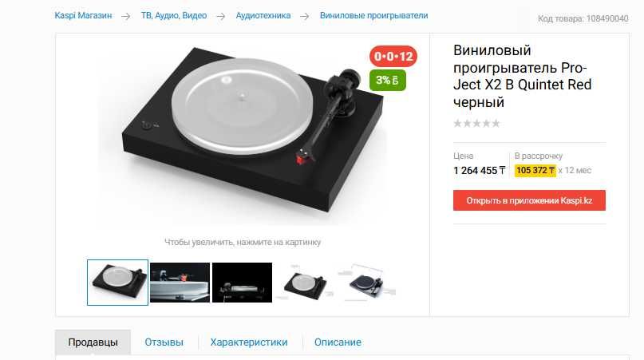
Task: Click the yellow 105 372 ₸ installment price
Action: 535,170
